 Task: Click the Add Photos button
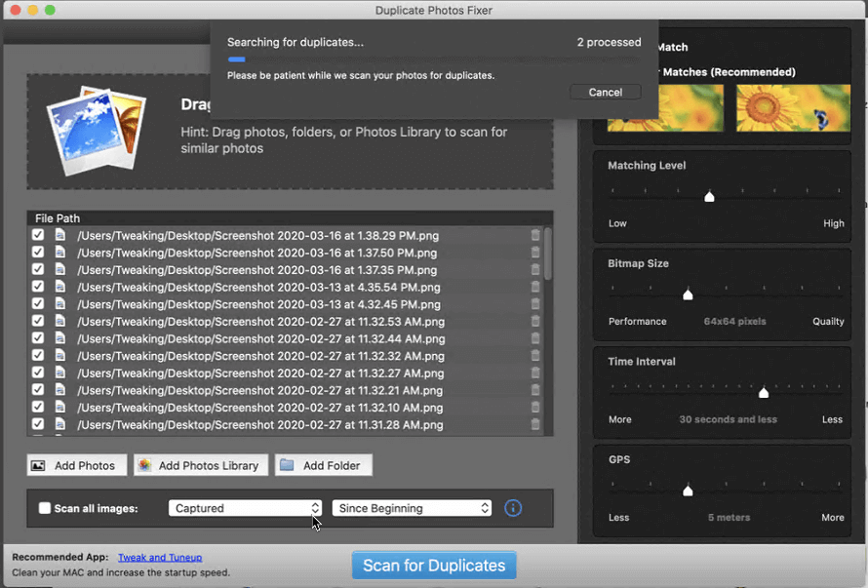coord(77,465)
